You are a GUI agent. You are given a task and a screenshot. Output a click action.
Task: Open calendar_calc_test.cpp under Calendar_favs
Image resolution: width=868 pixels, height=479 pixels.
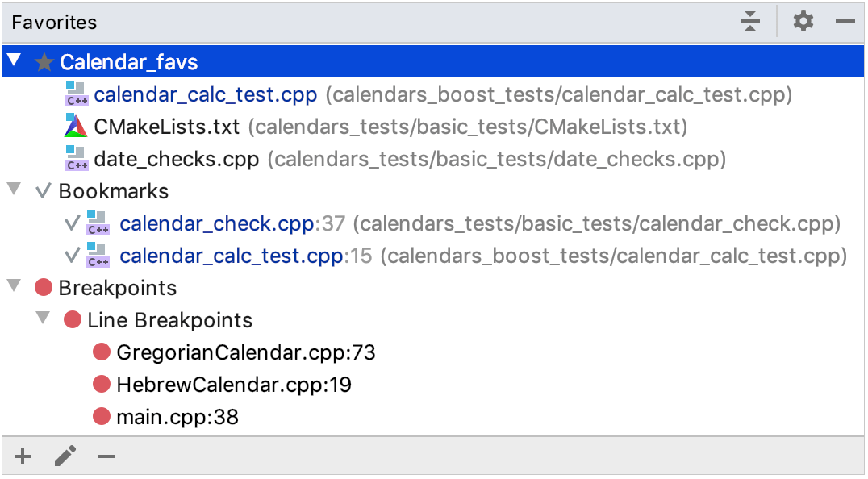(x=206, y=94)
